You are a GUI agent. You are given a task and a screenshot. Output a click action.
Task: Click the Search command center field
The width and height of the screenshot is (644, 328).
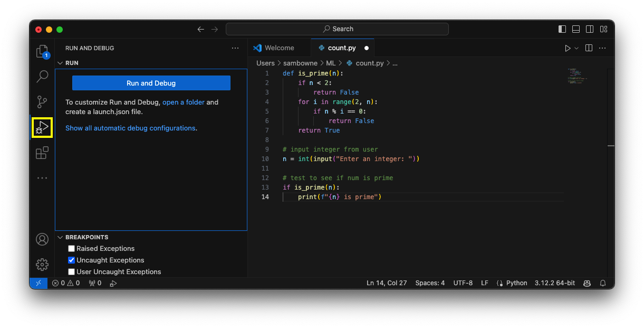click(337, 29)
